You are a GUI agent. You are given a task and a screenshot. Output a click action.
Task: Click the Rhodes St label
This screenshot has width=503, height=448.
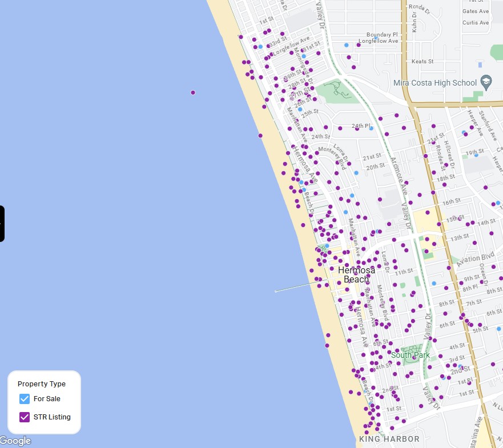(x=440, y=158)
